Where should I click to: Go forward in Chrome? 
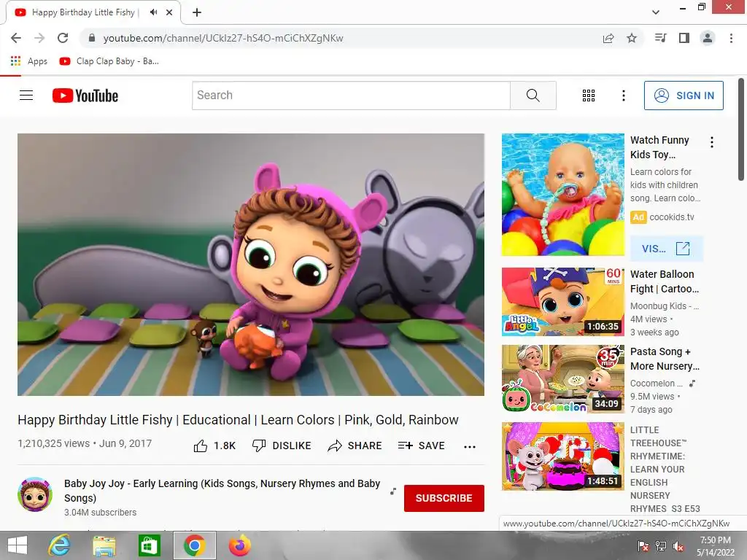39,38
